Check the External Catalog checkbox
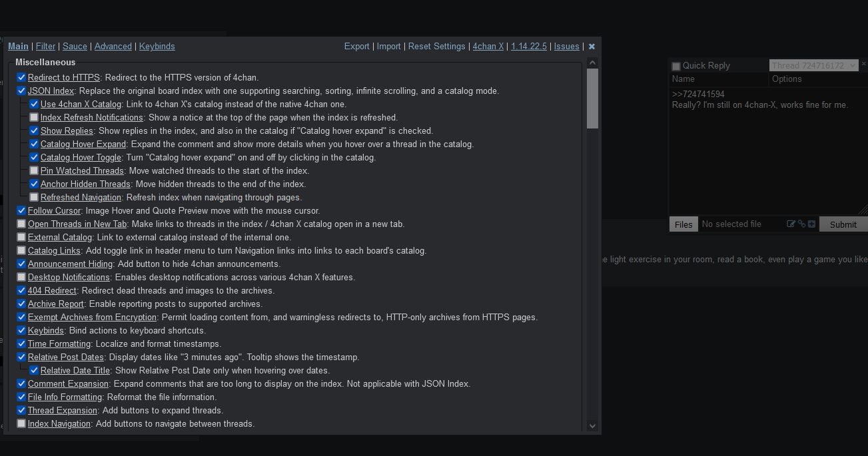The height and width of the screenshot is (456, 868). 21,237
